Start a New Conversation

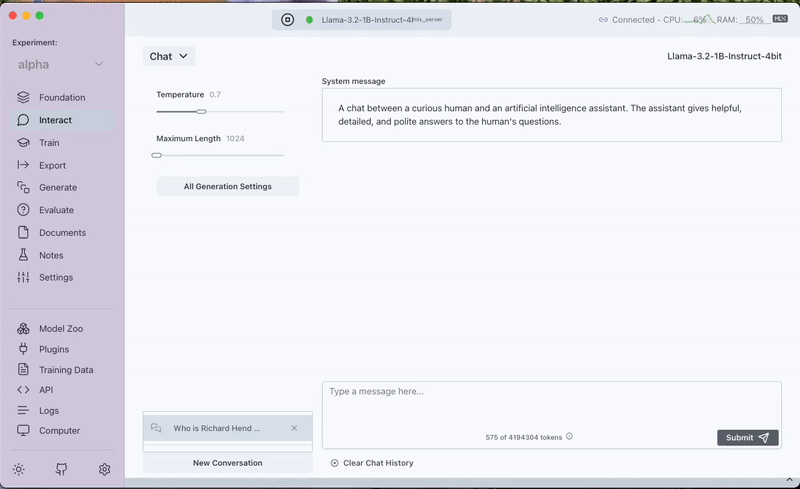(227, 463)
